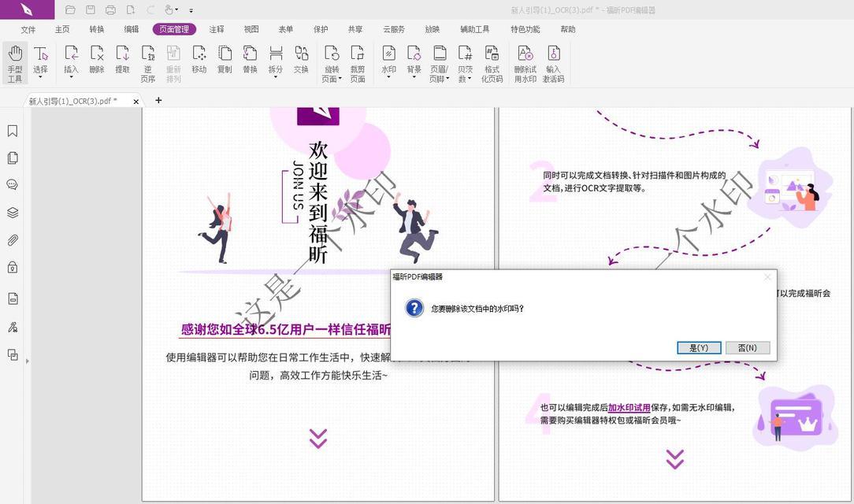The height and width of the screenshot is (504, 854).
Task: Close the 新人引导(1)_OCR(3).pdf document tab
Action: 136,102
